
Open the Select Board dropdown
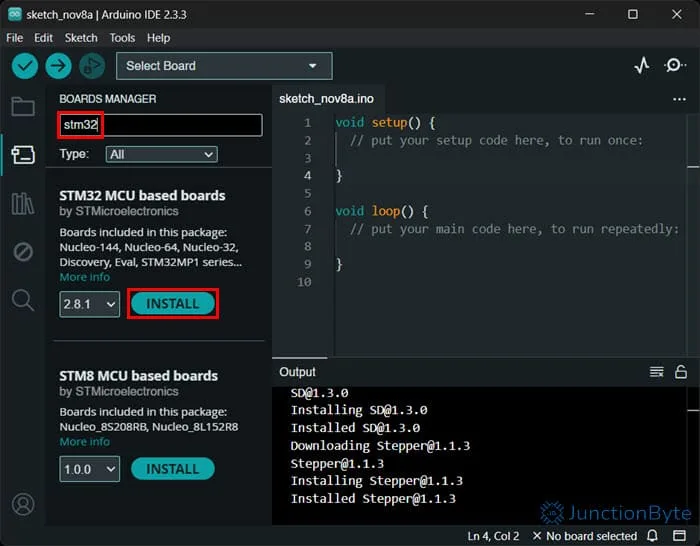(224, 66)
